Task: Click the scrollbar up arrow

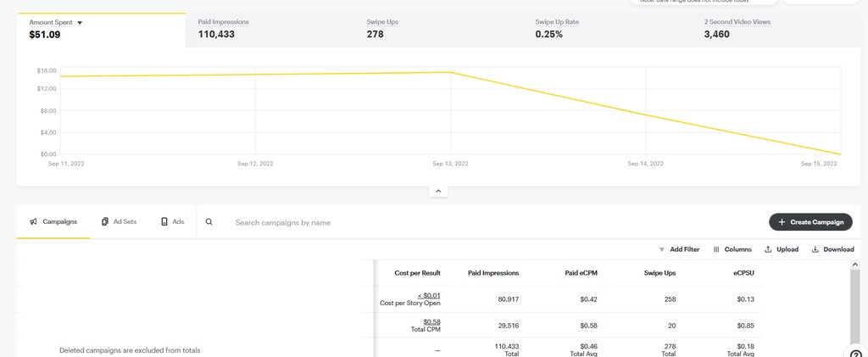Action: pos(855,265)
